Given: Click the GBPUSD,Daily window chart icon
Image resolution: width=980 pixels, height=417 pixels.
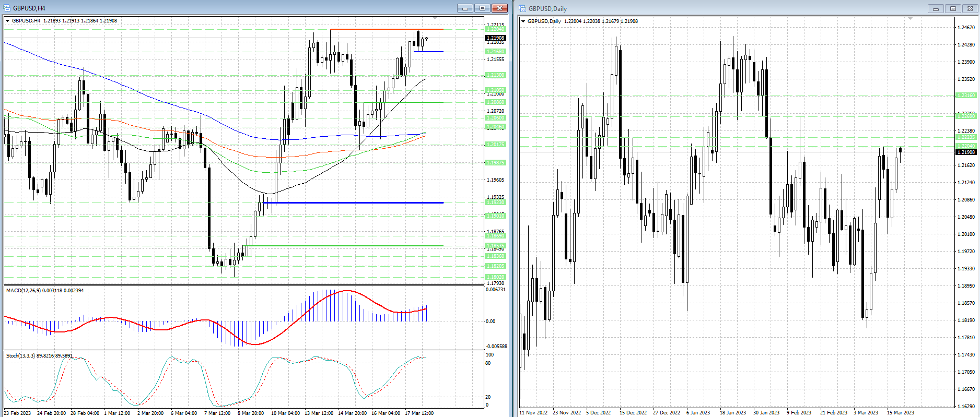Looking at the screenshot, I should 522,8.
